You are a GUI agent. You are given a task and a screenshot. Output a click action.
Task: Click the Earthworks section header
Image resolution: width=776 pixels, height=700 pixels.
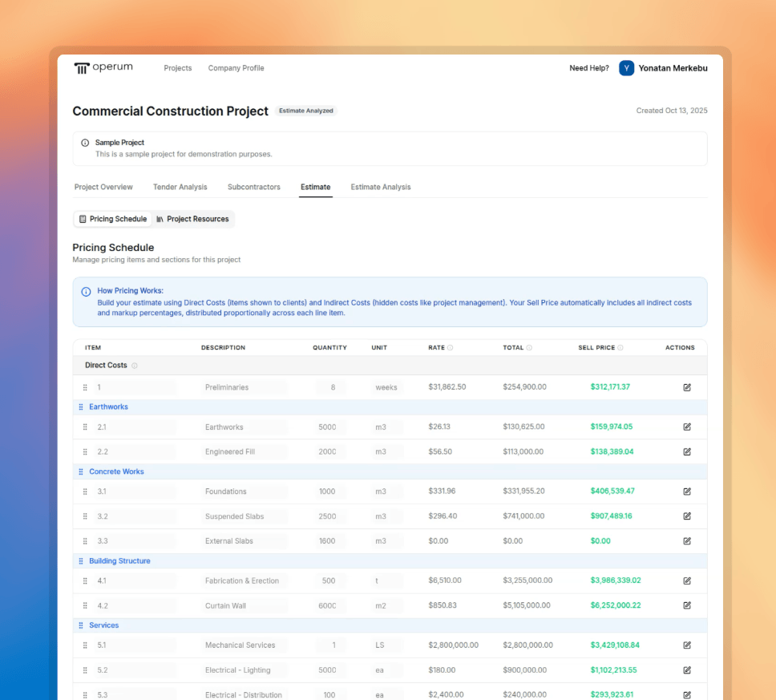108,407
